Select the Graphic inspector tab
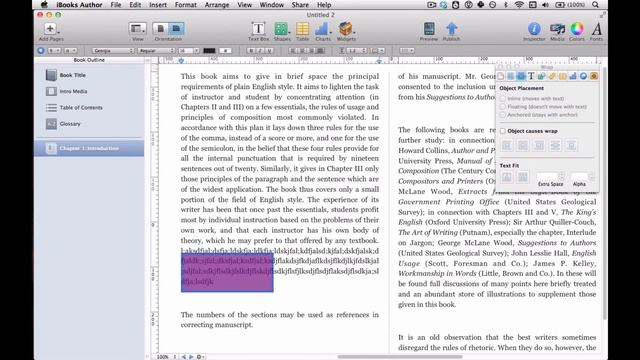The width and height of the screenshot is (640, 360). click(542, 76)
